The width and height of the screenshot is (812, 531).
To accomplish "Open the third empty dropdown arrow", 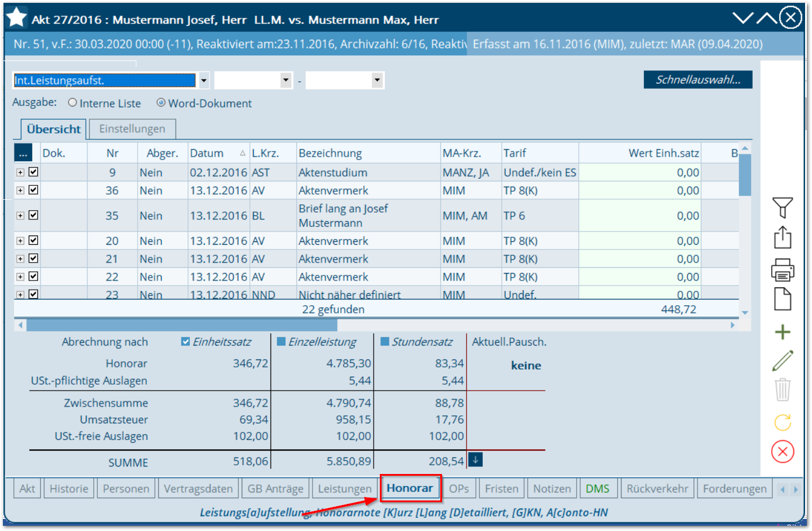I will 377,80.
